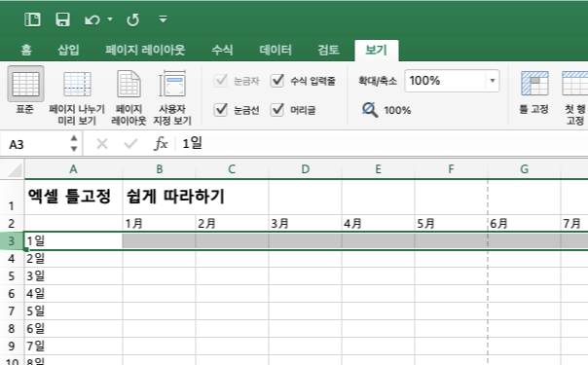Click the workbook panel icon in title bar
Screen dimensions: 588x365
tap(32, 19)
